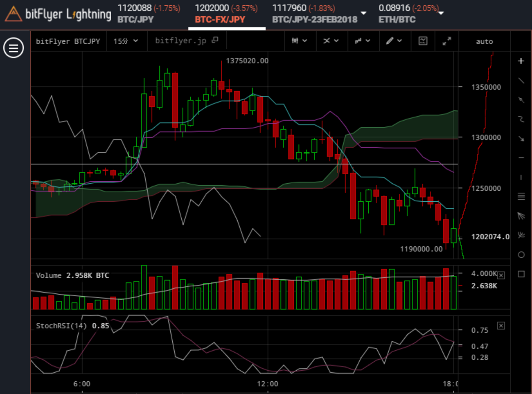
Task: Open the candlestick chart type dropdown
Action: pos(300,41)
